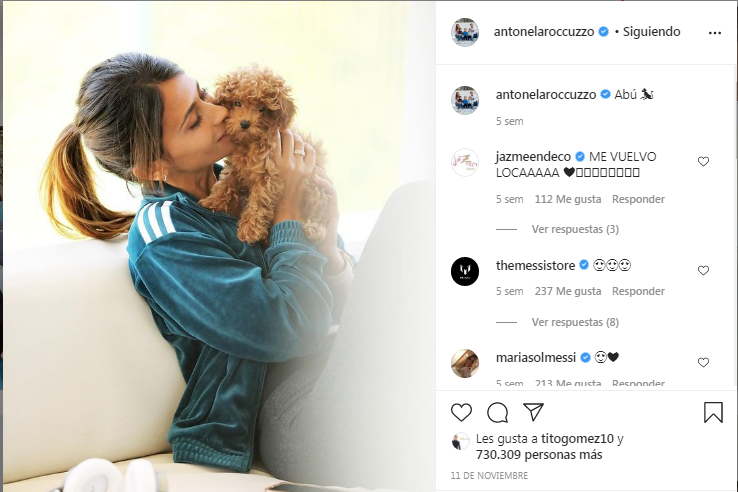Open the mariasolmessi username link

pyautogui.click(x=536, y=357)
